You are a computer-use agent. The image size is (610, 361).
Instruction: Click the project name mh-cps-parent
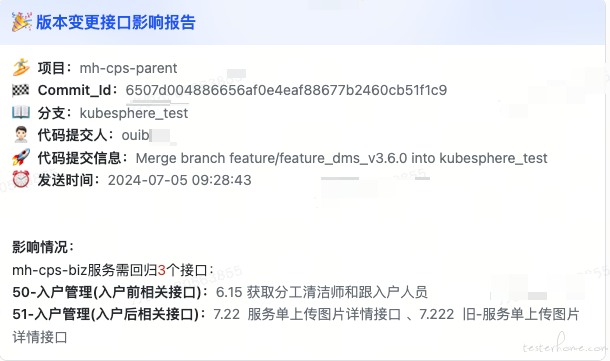pos(128,68)
